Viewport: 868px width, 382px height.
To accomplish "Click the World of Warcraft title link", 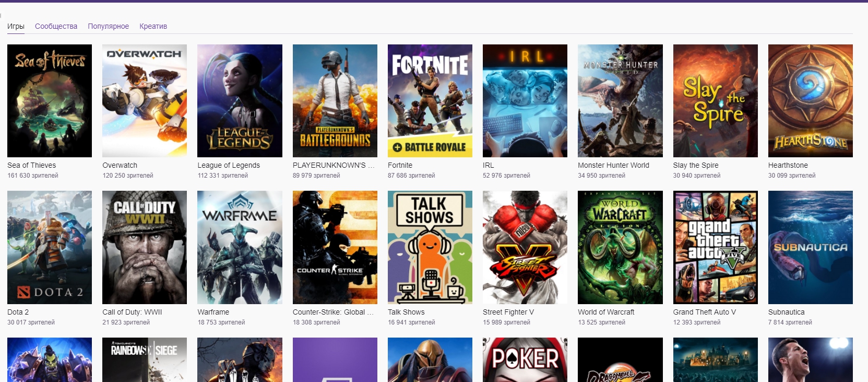I will coord(606,312).
